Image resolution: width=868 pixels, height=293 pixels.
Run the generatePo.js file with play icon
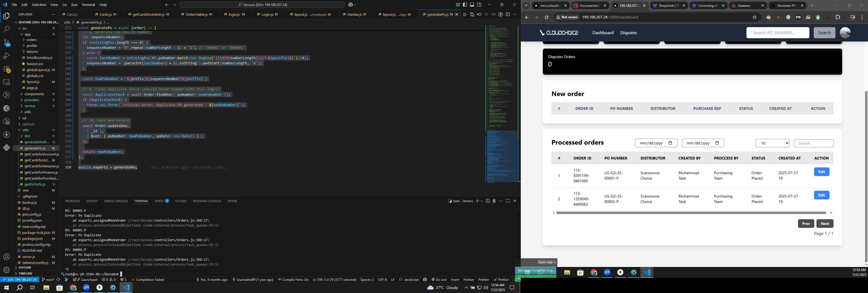[x=465, y=14]
